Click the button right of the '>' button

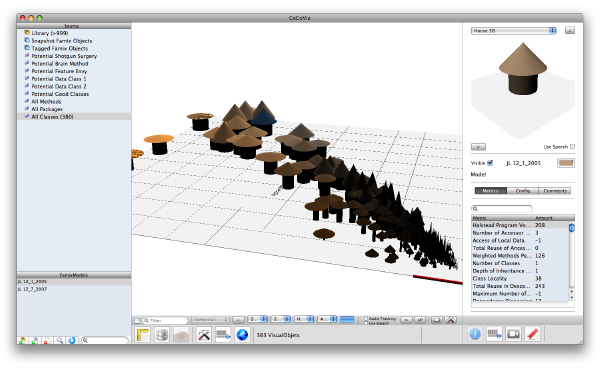click(x=420, y=320)
